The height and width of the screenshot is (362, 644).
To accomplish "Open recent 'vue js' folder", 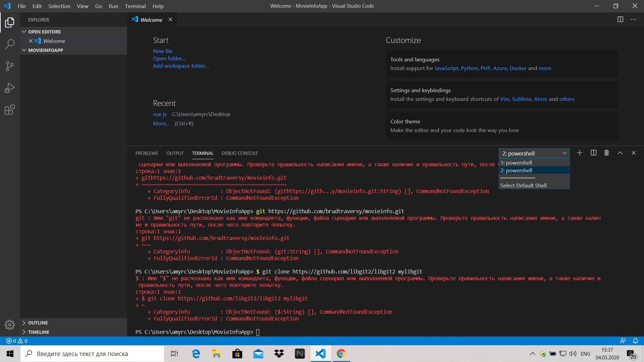I will coord(160,114).
